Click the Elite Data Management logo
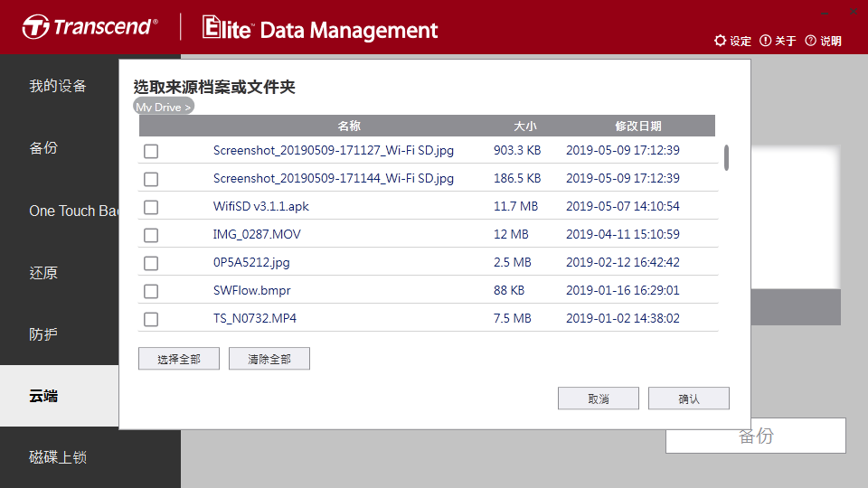Viewport: 868px width, 488px height. pos(320,28)
